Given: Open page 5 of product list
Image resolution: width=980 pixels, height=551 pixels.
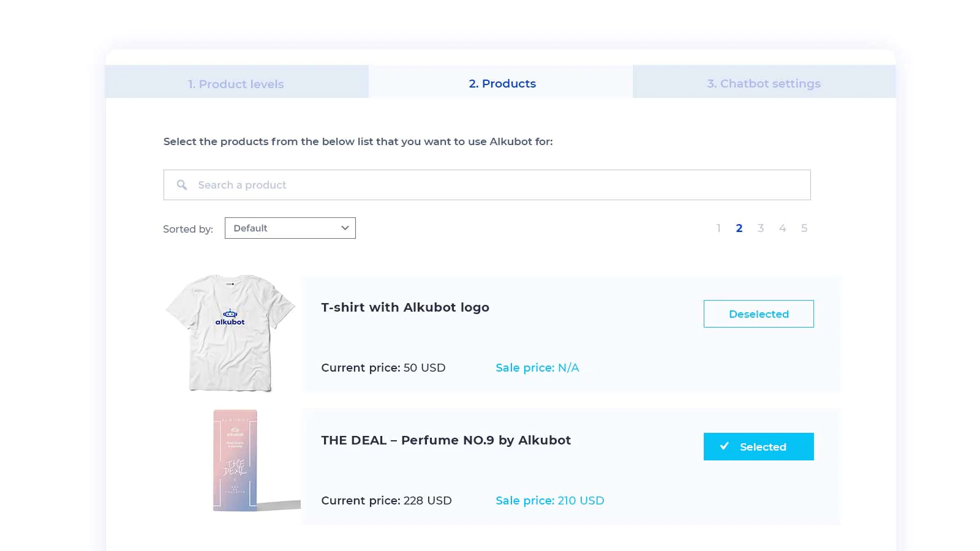Looking at the screenshot, I should click(804, 228).
